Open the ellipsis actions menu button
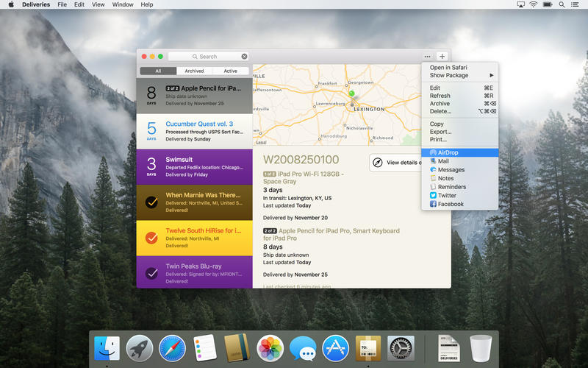This screenshot has height=368, width=588. pos(427,57)
